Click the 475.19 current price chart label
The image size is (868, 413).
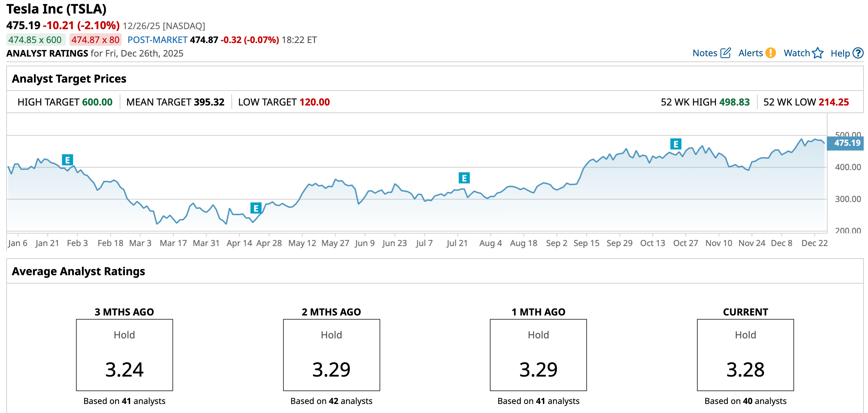point(847,143)
